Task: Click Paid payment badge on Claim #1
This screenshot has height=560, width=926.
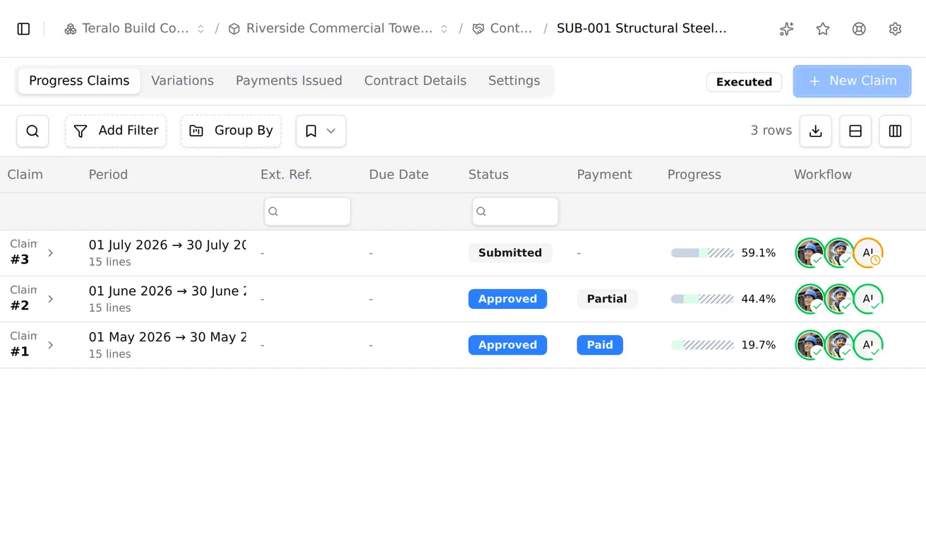Action: pos(600,345)
